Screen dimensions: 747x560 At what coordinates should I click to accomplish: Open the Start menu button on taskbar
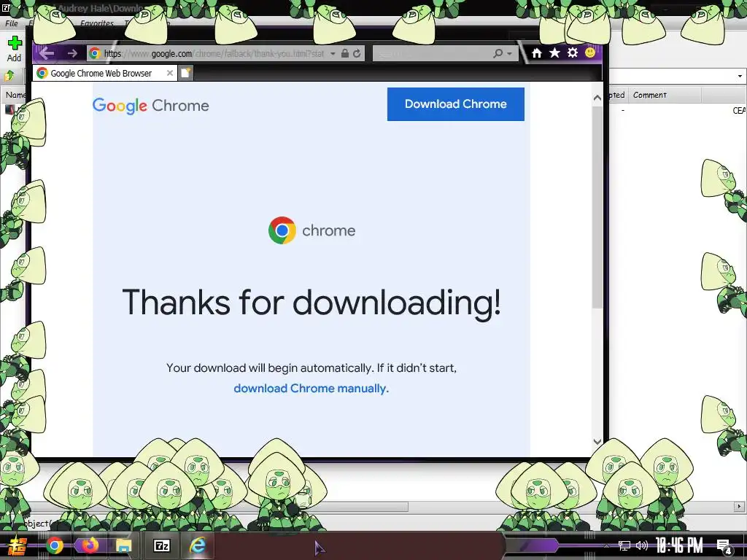tap(18, 545)
